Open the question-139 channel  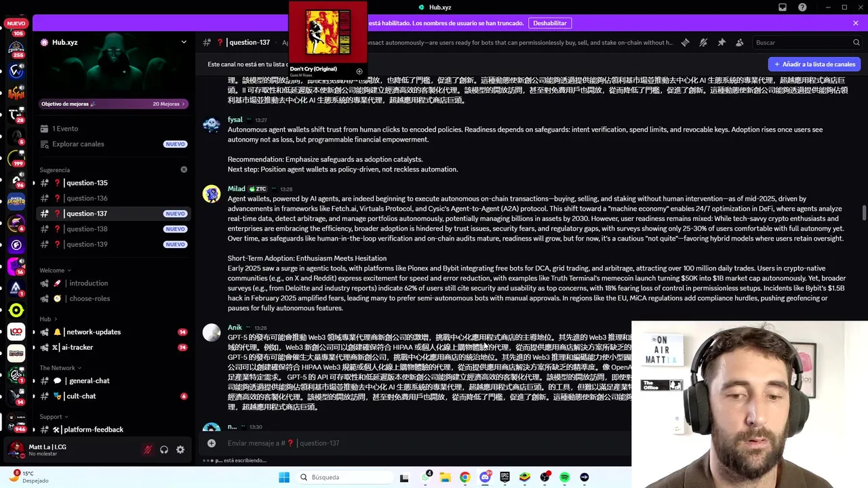coord(113,244)
